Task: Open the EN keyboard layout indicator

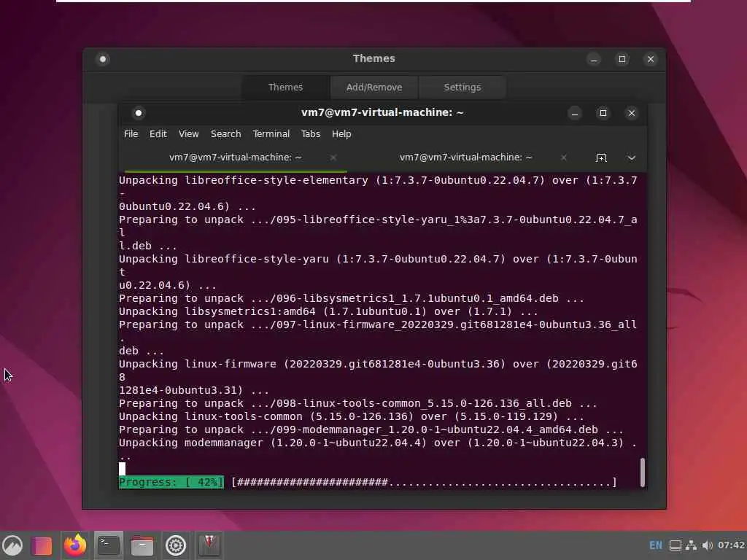Action: pyautogui.click(x=656, y=545)
